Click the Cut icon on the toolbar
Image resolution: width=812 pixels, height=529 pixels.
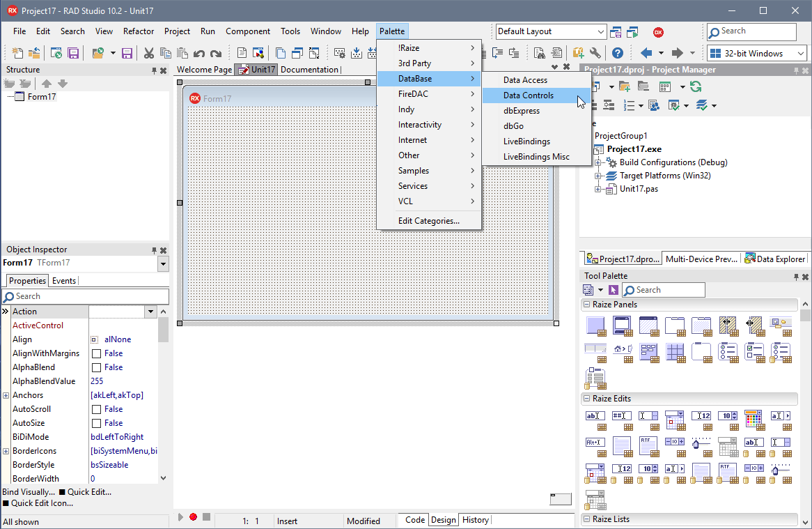point(150,52)
